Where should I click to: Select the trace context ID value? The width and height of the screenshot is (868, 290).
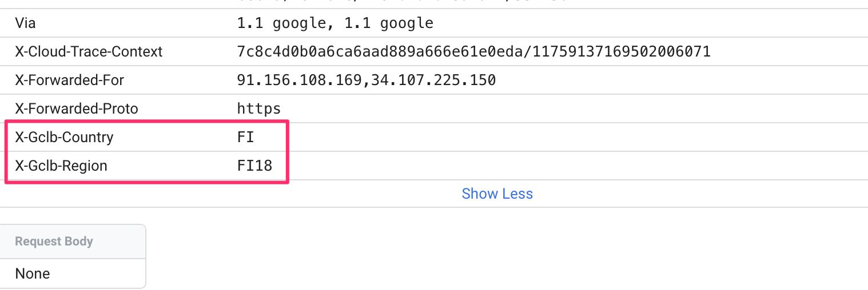coord(473,52)
